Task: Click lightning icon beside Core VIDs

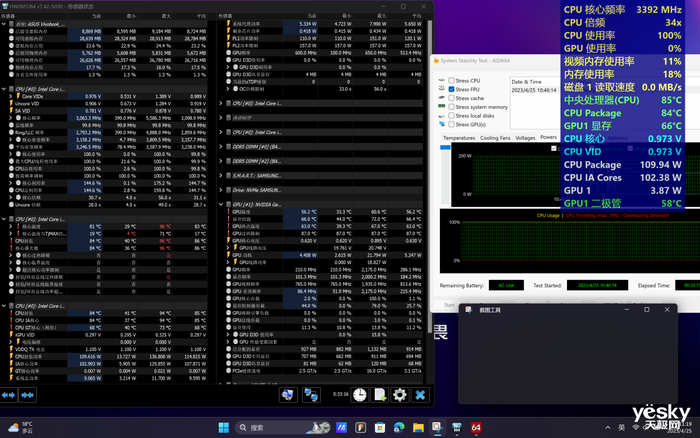Action: click(18, 96)
